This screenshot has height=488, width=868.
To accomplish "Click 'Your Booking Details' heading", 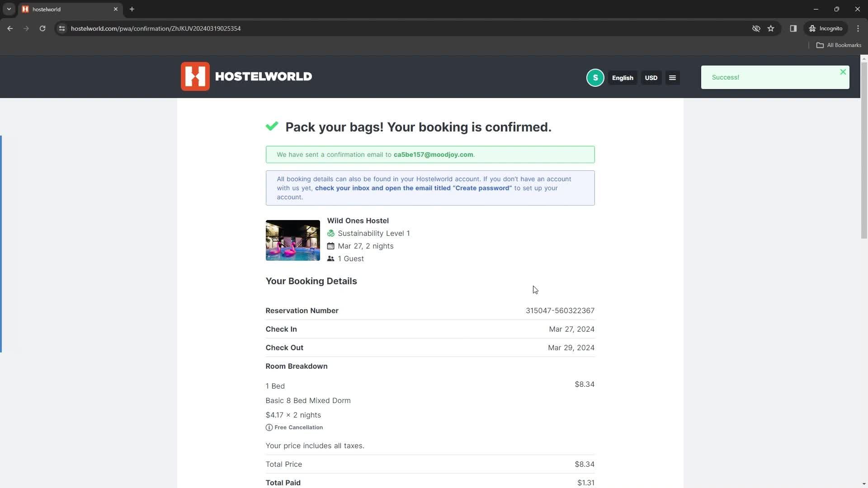I will click(311, 281).
